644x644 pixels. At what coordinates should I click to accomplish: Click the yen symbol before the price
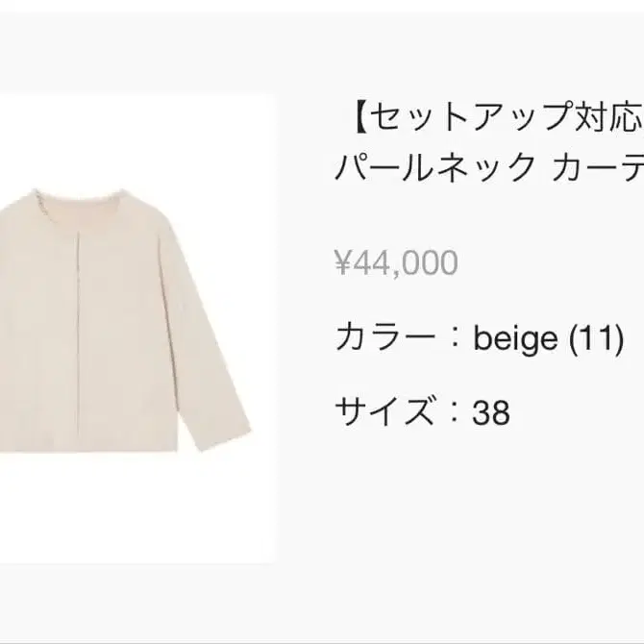pos(342,261)
